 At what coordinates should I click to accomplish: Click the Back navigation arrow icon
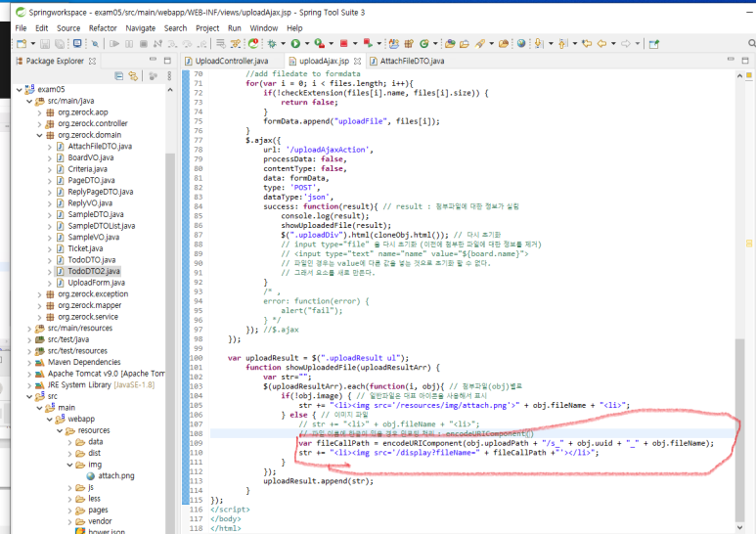pos(601,44)
